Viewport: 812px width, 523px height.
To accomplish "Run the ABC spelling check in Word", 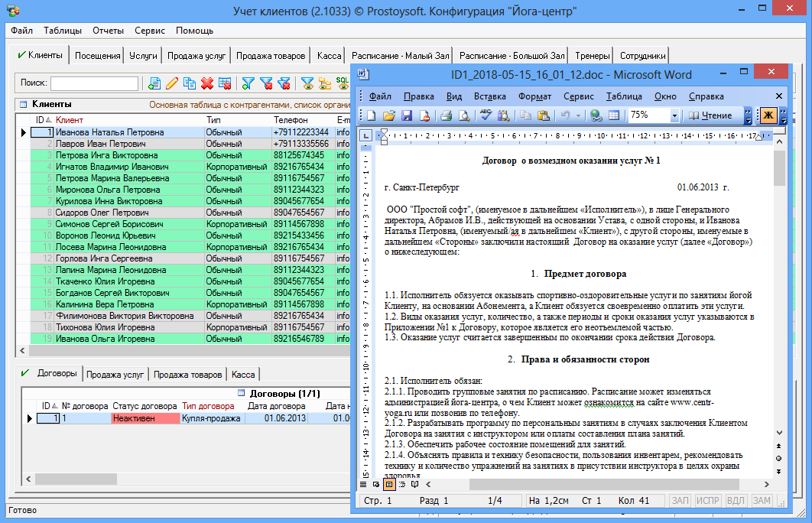I will (x=486, y=115).
